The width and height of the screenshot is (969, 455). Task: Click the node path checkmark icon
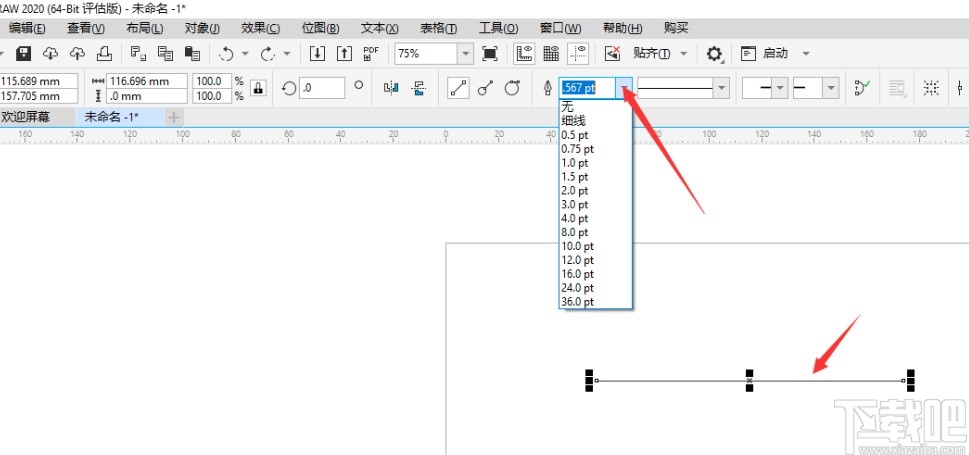863,88
